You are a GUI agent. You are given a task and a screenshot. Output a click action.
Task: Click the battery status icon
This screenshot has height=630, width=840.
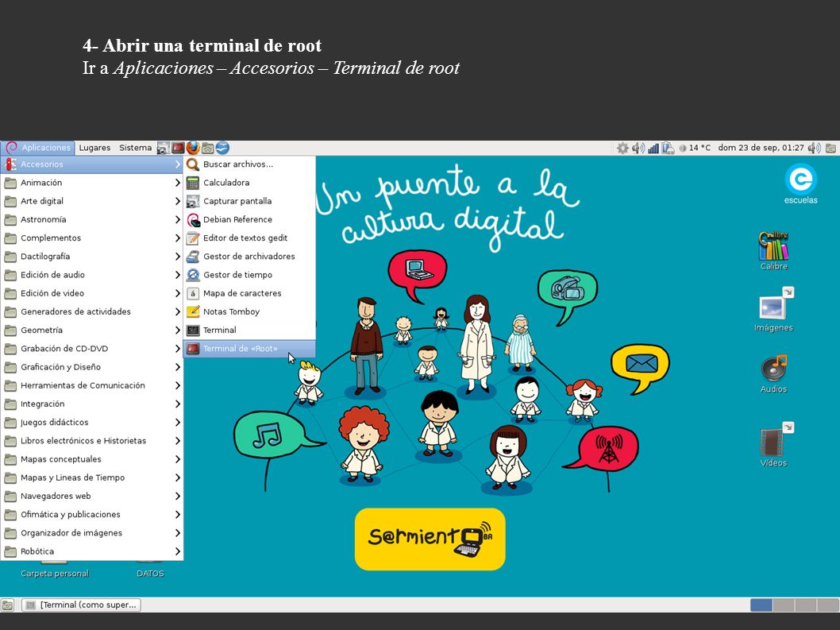tap(668, 148)
